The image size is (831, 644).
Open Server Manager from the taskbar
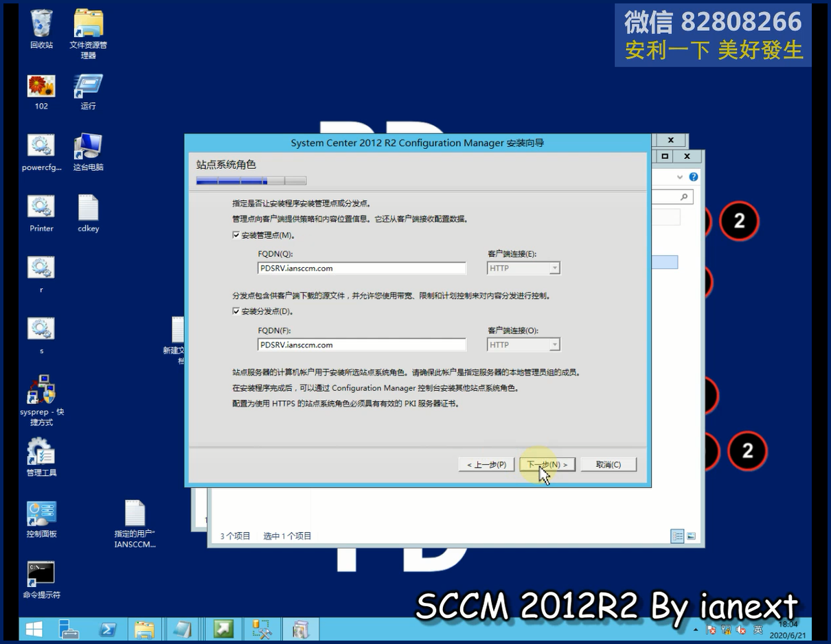pos(69,629)
